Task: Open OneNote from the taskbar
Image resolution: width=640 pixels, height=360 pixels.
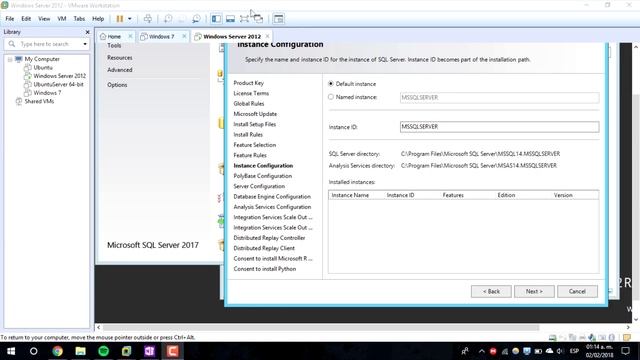Action: coord(149,351)
